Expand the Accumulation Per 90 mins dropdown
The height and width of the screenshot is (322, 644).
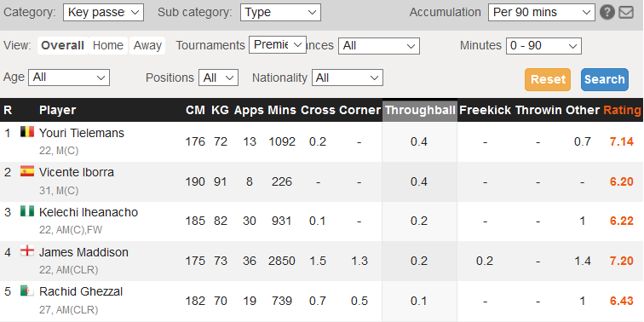[541, 12]
